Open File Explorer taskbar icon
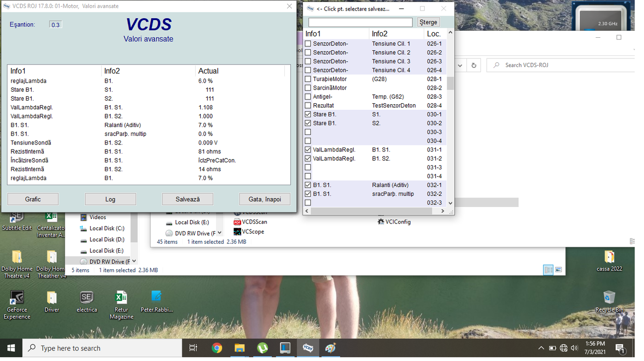This screenshot has height=361, width=644. point(240,348)
